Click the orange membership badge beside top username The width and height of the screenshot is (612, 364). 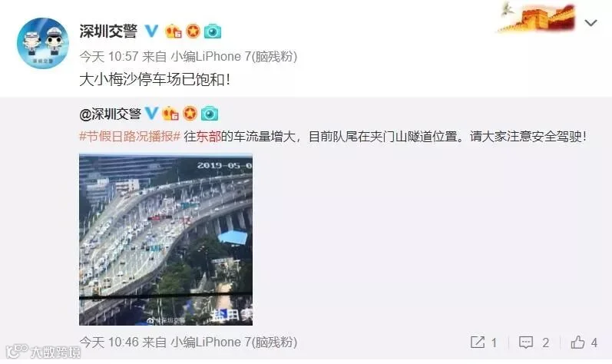pos(174,31)
